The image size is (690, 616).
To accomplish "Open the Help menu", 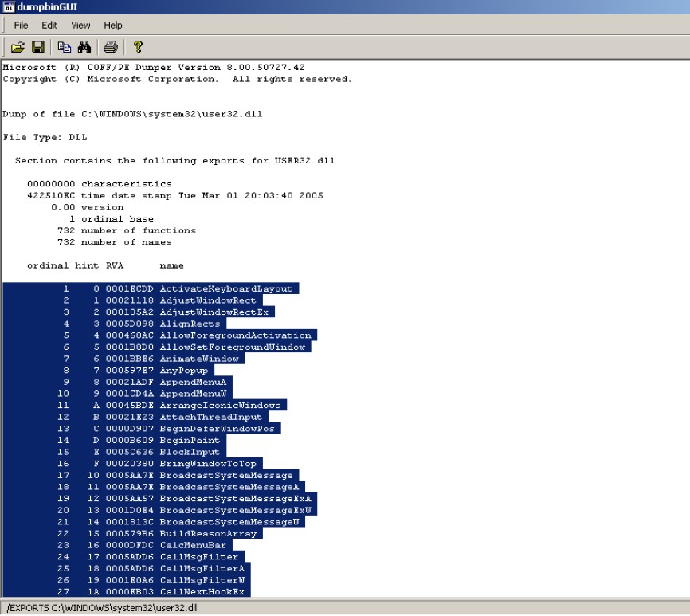I will click(x=112, y=25).
